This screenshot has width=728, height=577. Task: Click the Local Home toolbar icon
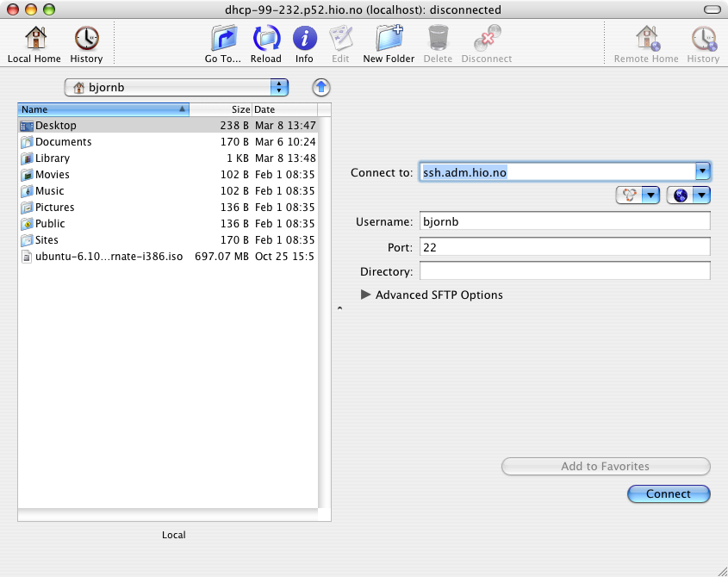(x=35, y=38)
